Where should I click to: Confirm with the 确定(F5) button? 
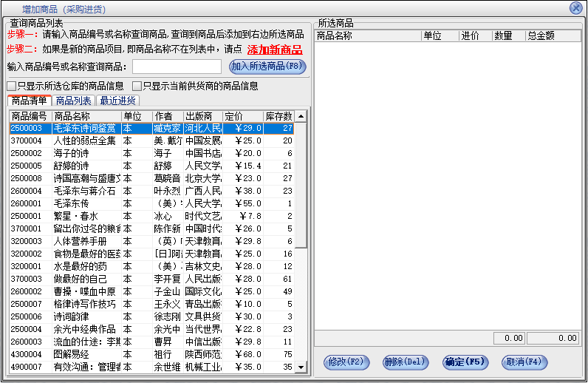click(465, 362)
